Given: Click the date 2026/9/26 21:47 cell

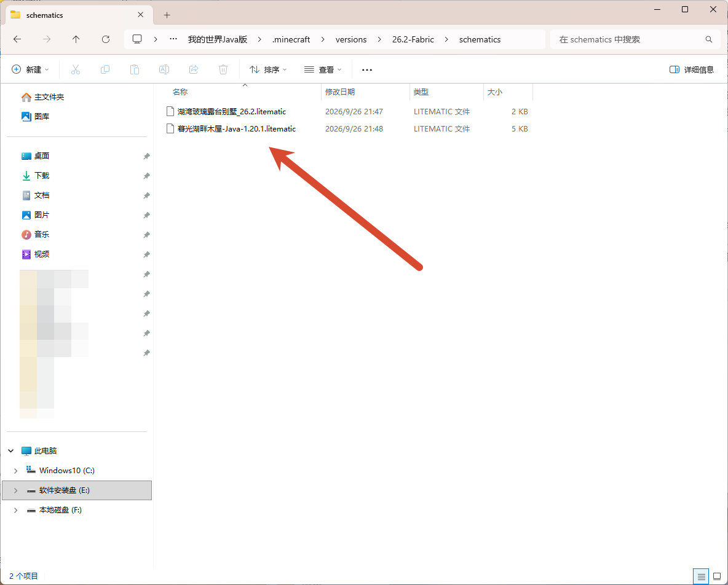Looking at the screenshot, I should (x=354, y=111).
